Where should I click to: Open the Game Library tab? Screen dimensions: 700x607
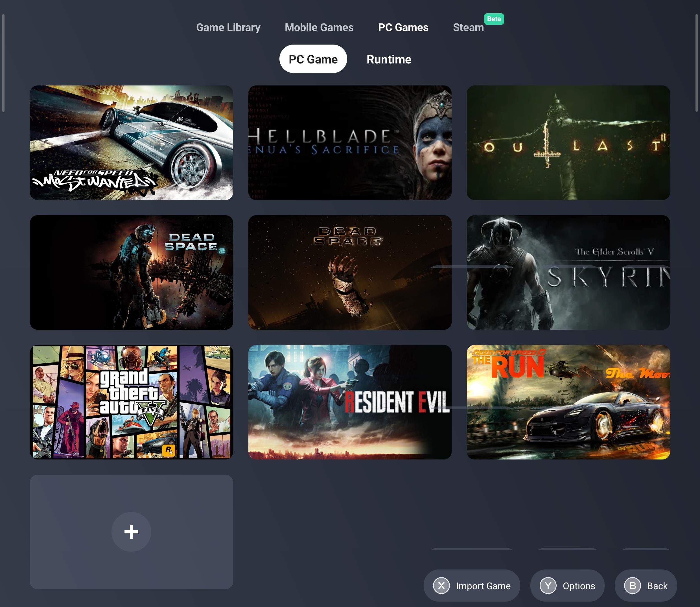pyautogui.click(x=228, y=27)
